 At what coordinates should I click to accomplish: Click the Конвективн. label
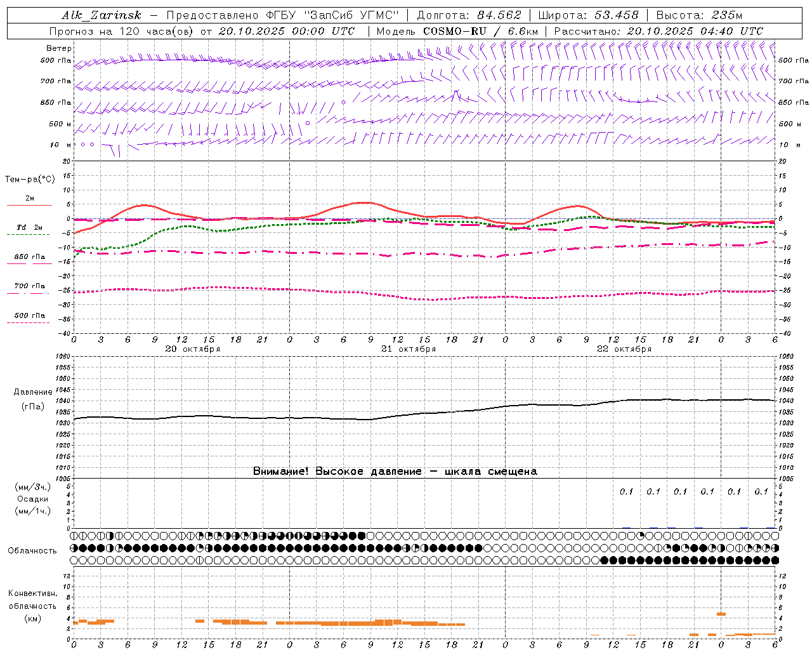click(x=32, y=594)
